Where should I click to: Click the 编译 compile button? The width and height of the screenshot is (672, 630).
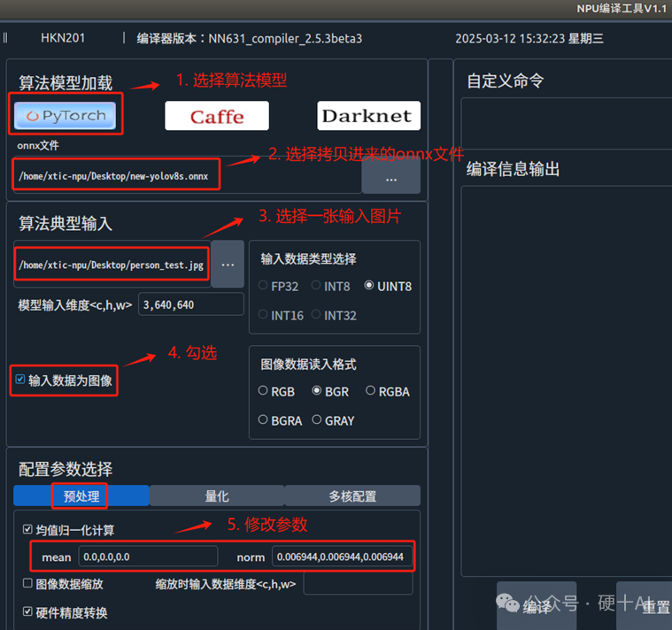click(537, 606)
